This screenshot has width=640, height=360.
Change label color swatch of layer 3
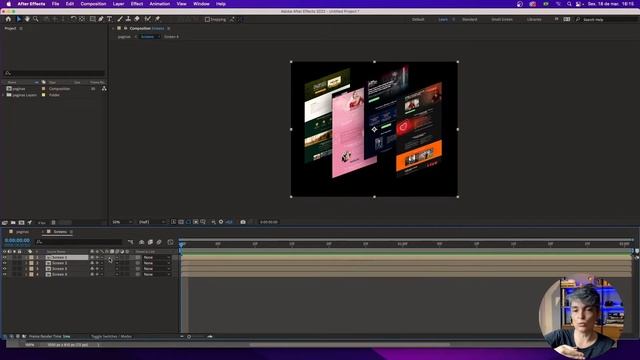click(31, 269)
